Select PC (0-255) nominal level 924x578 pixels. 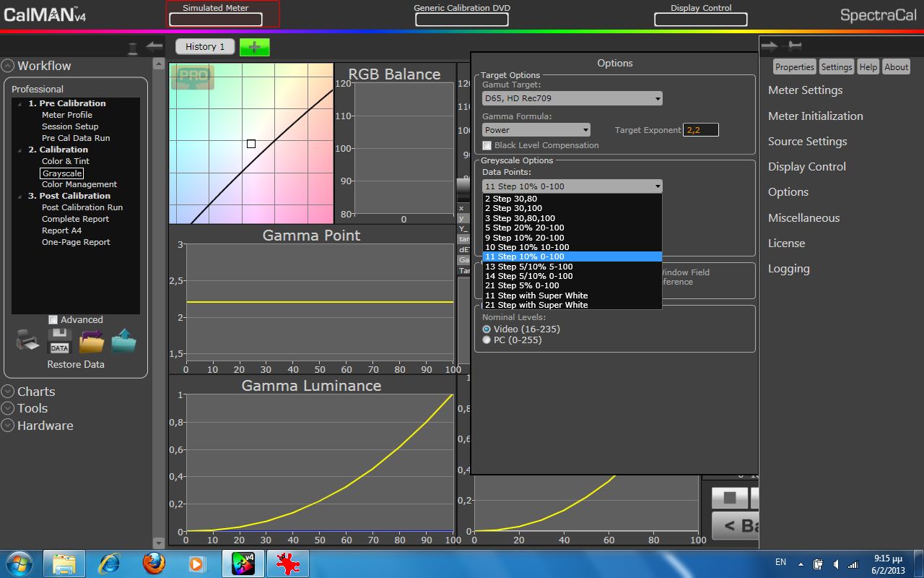point(487,340)
